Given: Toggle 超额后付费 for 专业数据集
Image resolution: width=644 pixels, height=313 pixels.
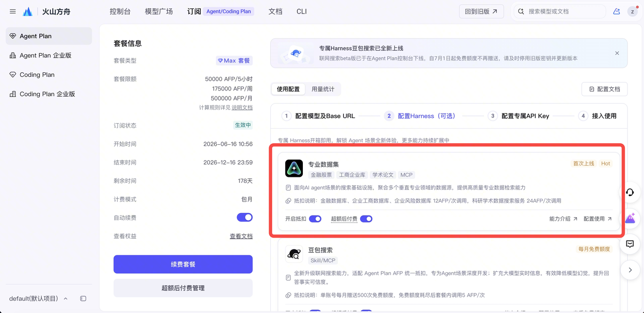Looking at the screenshot, I should (x=366, y=219).
